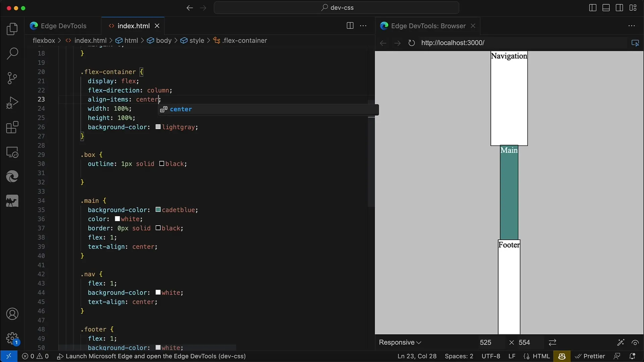The width and height of the screenshot is (644, 362).
Task: Click the flexbox breadcrumb folder
Action: click(x=44, y=41)
